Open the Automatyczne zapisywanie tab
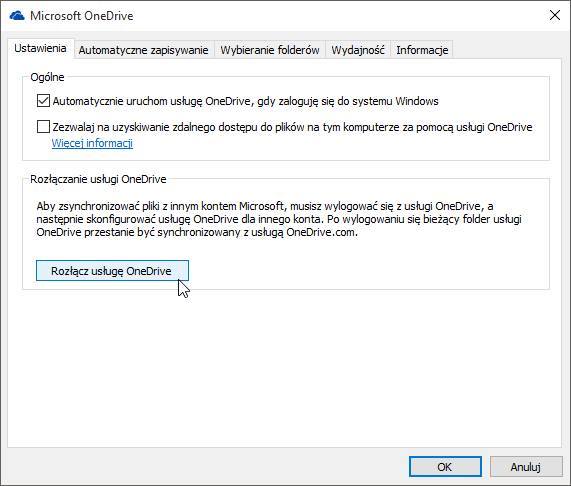 point(143,50)
